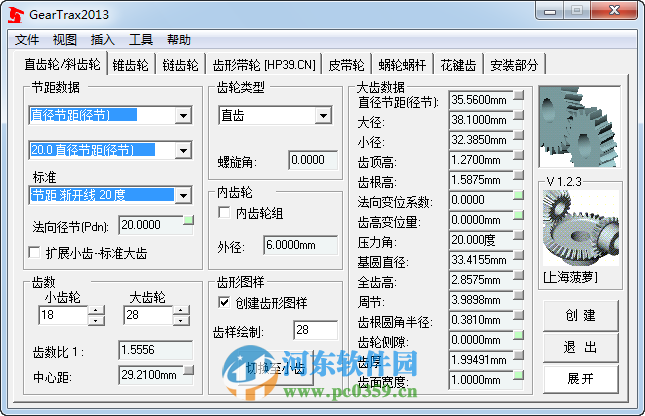Click the small square beside 直径节距(径节) value
The width and height of the screenshot is (645, 416).
519,95
